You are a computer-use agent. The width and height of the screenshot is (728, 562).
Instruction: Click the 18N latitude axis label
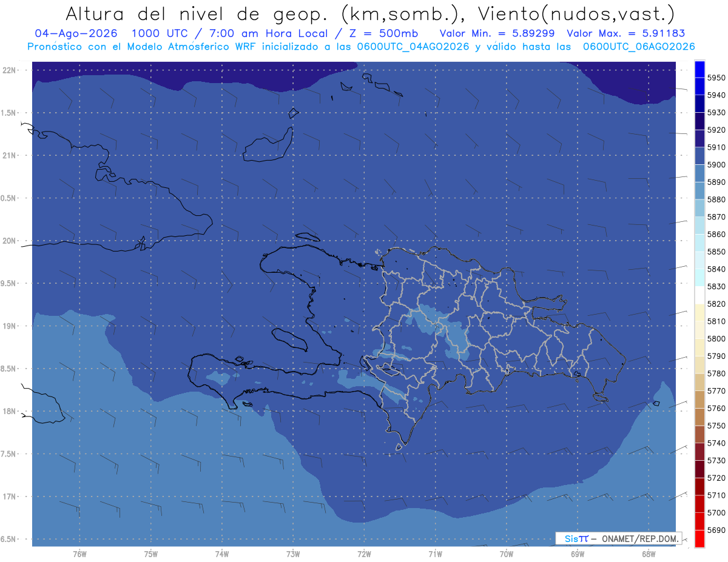pos(10,412)
